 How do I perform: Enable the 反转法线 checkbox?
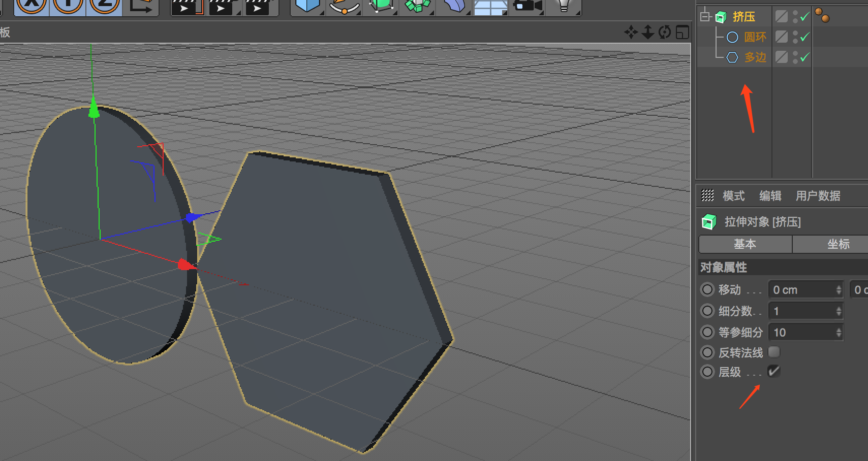click(x=774, y=352)
